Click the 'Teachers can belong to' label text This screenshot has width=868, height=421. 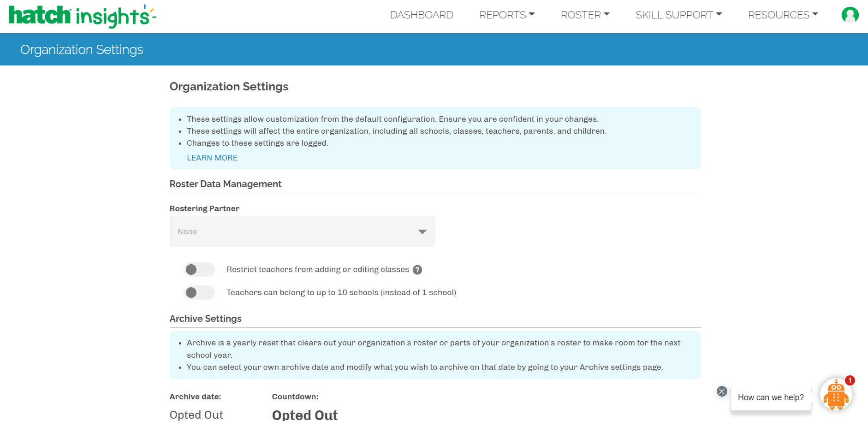[x=341, y=292]
